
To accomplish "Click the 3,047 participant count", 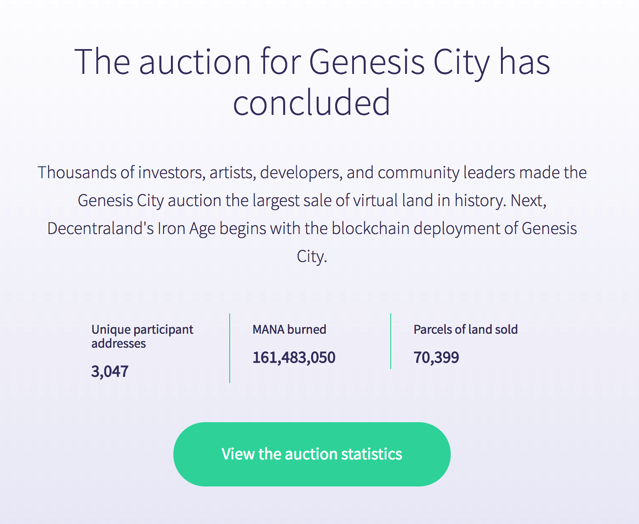I will point(110,371).
